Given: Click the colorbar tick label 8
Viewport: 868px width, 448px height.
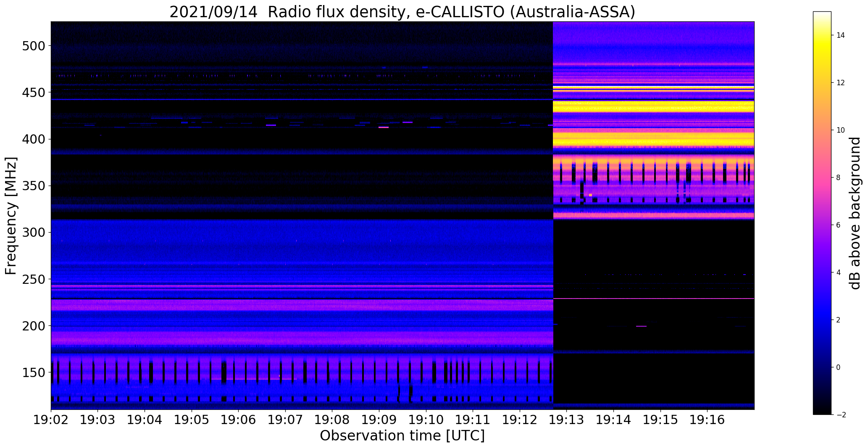Looking at the screenshot, I should tap(839, 178).
